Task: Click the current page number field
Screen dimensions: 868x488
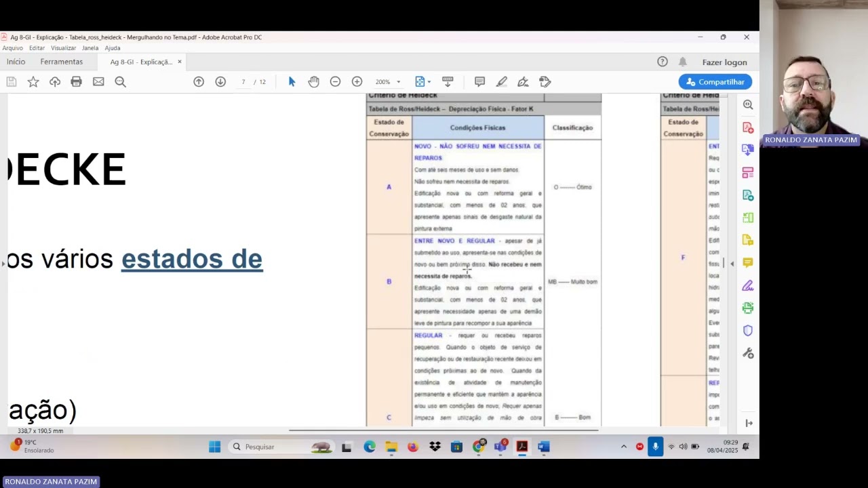Action: (x=243, y=82)
